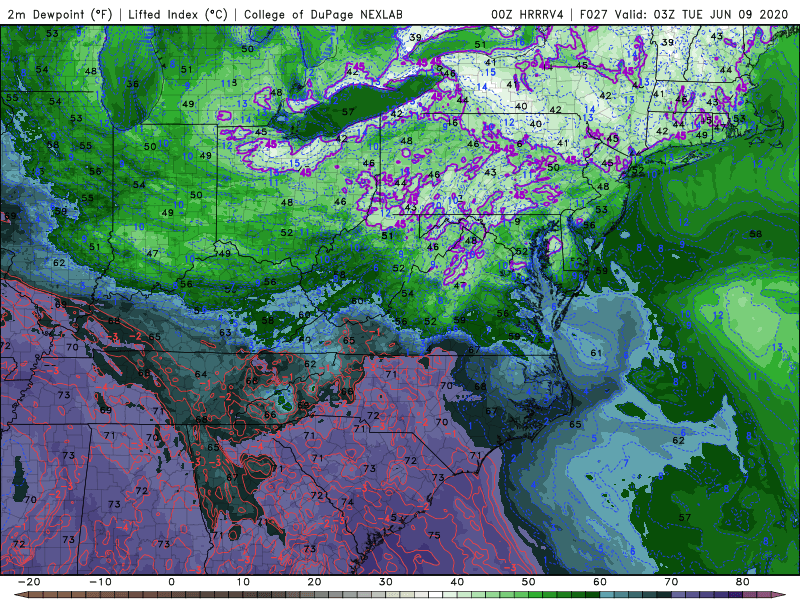This screenshot has width=800, height=600.
Task: Click the "74" dewpoint value on the map
Action: [347, 502]
